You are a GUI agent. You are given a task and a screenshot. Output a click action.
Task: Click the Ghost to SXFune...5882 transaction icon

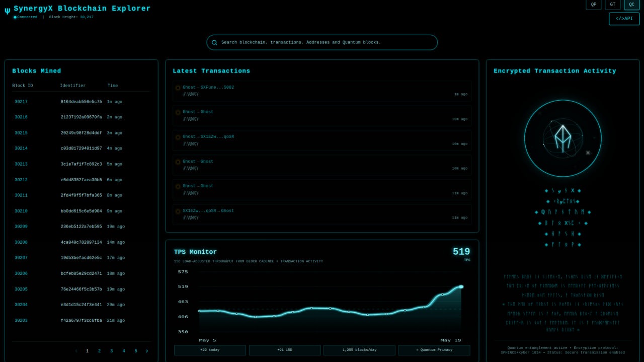pyautogui.click(x=178, y=88)
